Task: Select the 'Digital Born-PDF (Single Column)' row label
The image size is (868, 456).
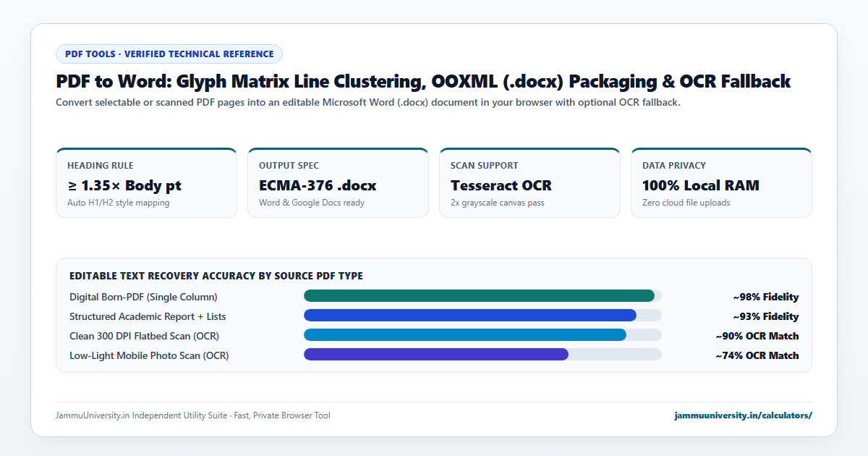Action: [143, 297]
